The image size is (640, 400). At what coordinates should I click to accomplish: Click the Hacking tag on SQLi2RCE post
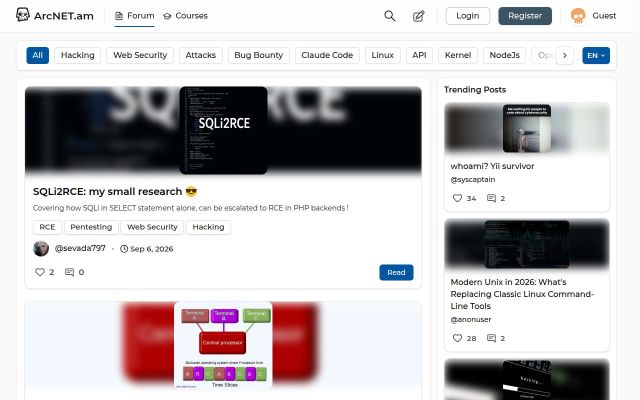click(208, 227)
